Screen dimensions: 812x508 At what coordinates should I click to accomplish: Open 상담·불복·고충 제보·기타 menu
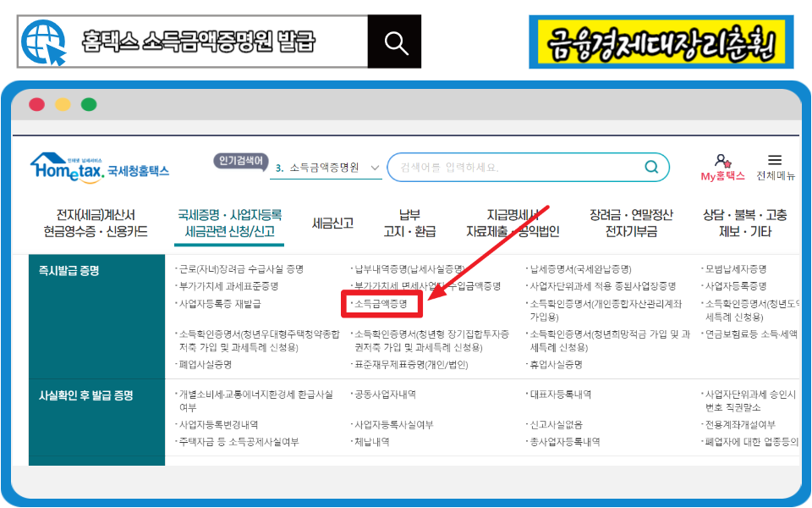(745, 224)
